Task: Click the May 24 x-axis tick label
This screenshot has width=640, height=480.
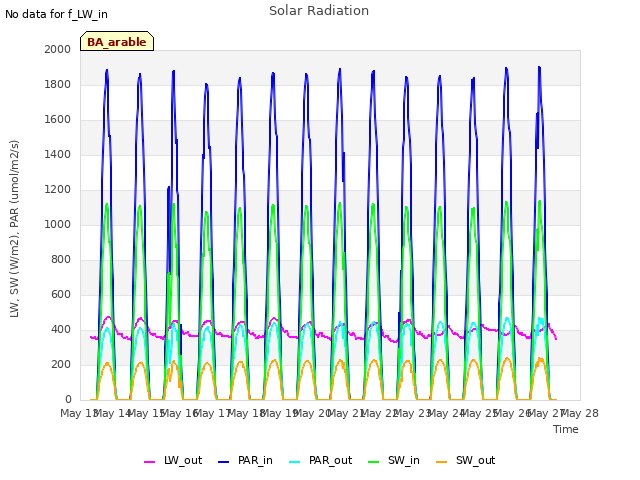Action: (x=447, y=413)
